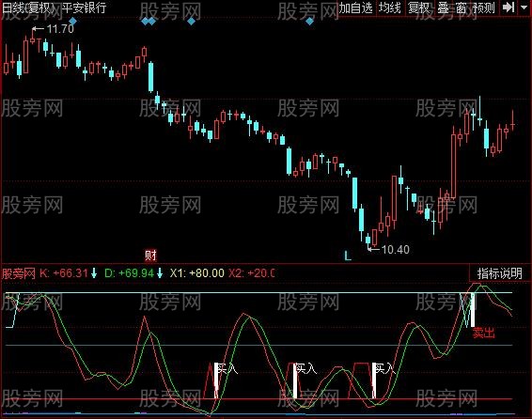Click the down arrow beside D value
The width and height of the screenshot is (532, 419).
point(160,272)
